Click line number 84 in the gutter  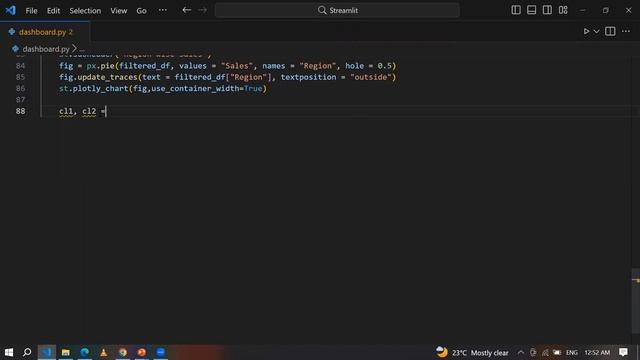(20, 66)
